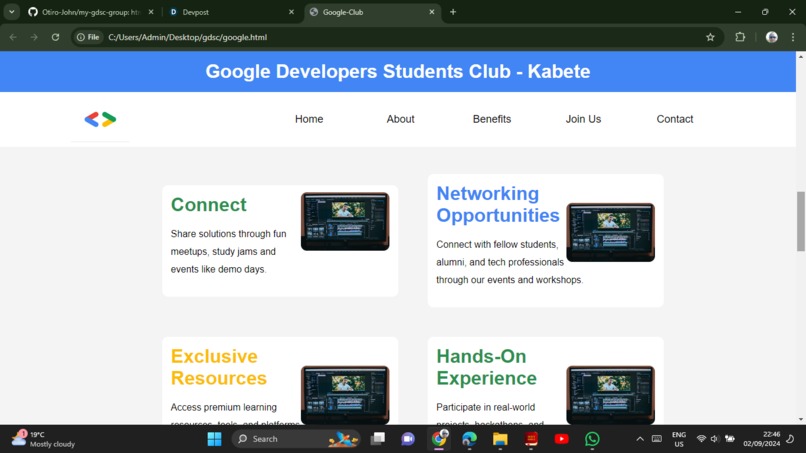Viewport: 806px width, 453px height.
Task: Close the Devpost tab
Action: pos(291,12)
